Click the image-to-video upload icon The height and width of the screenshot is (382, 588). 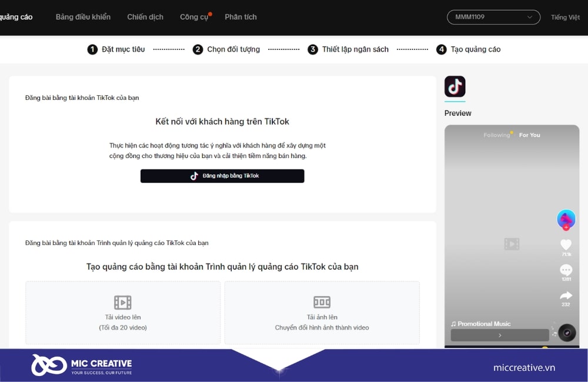coord(322,301)
